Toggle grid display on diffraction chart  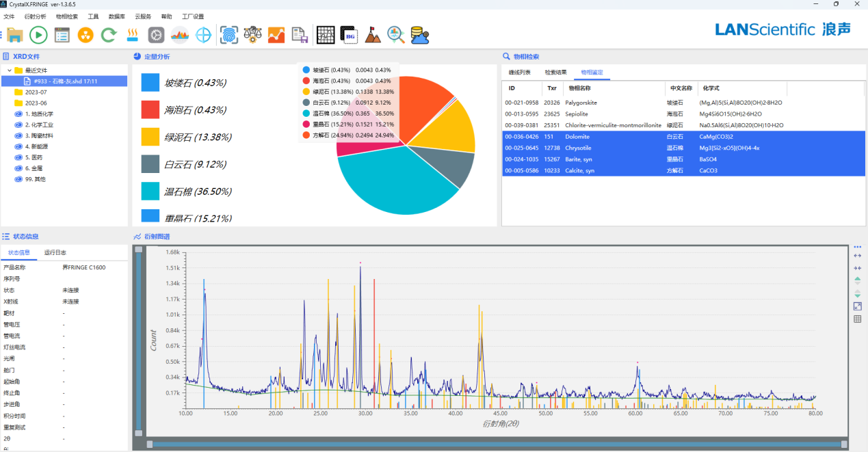click(x=858, y=319)
